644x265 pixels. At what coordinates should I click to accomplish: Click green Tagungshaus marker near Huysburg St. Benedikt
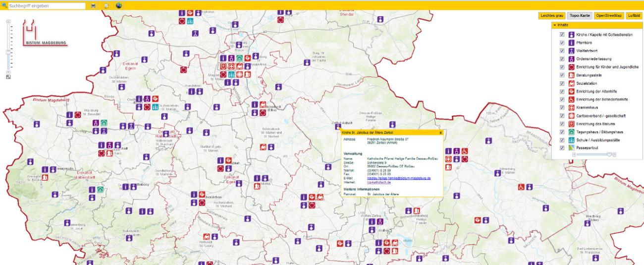(x=104, y=123)
